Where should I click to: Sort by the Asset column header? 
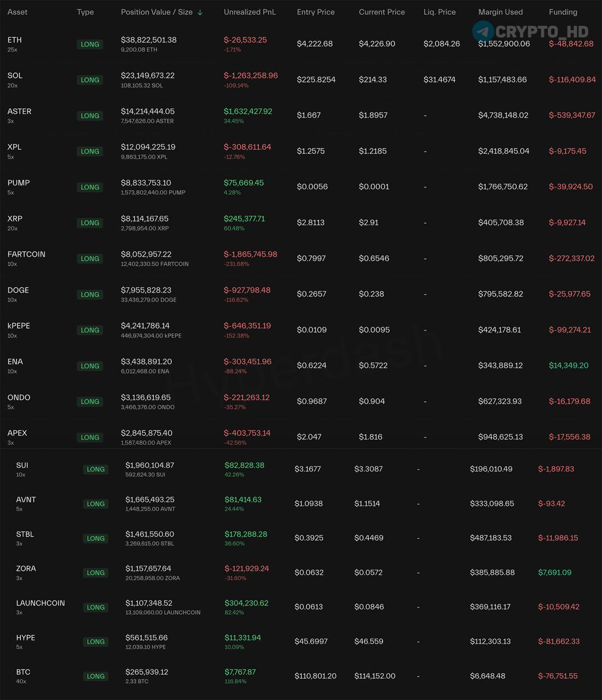pos(18,12)
